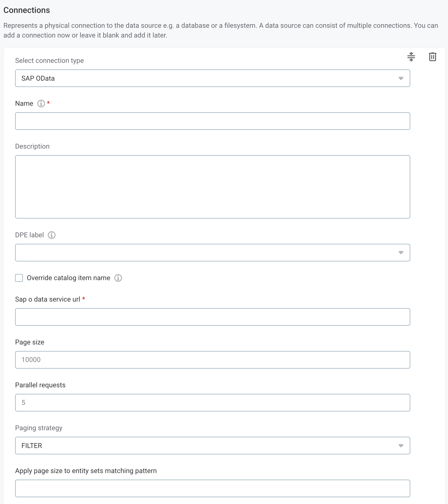Show info tooltip beside the DPE label
The image size is (448, 504).
52,235
